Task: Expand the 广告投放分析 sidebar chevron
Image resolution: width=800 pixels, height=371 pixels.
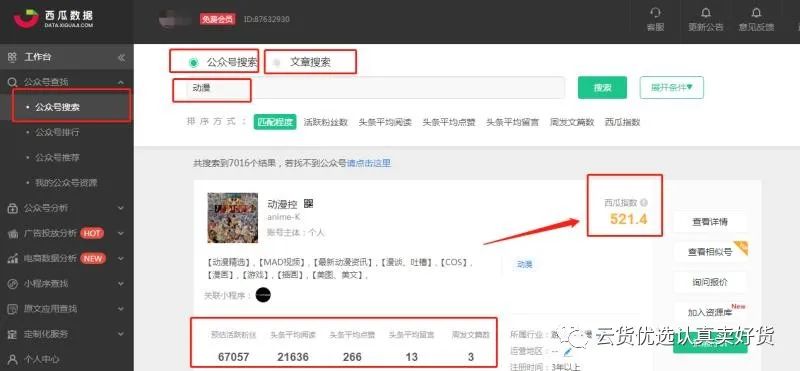Action: pyautogui.click(x=121, y=234)
